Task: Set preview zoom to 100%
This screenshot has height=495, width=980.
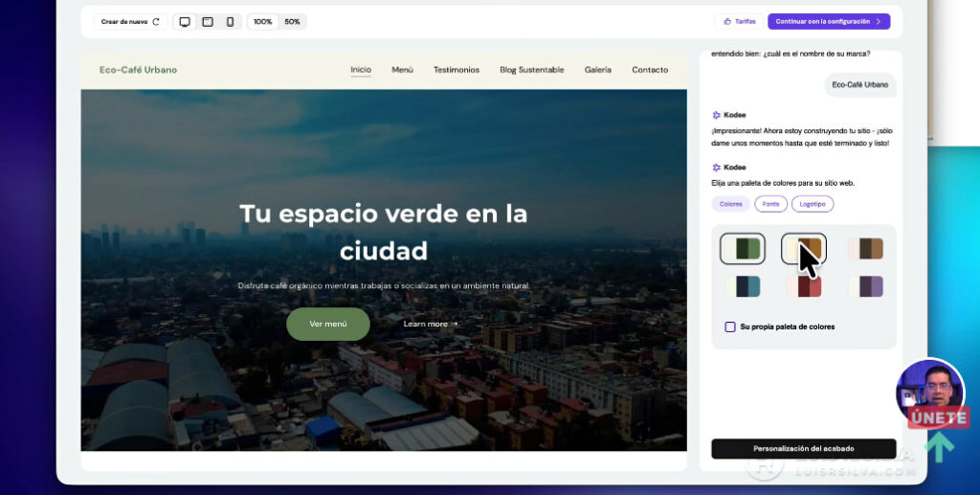Action: tap(262, 22)
